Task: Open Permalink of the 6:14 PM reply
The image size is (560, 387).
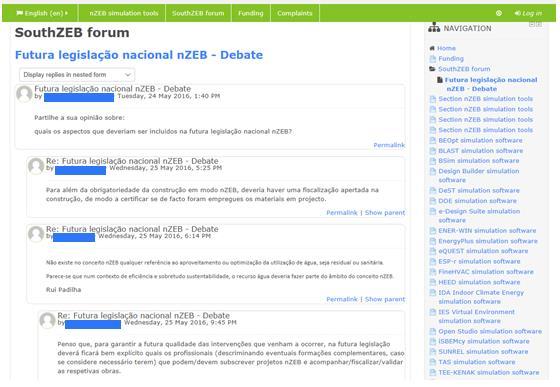Action: [342, 299]
